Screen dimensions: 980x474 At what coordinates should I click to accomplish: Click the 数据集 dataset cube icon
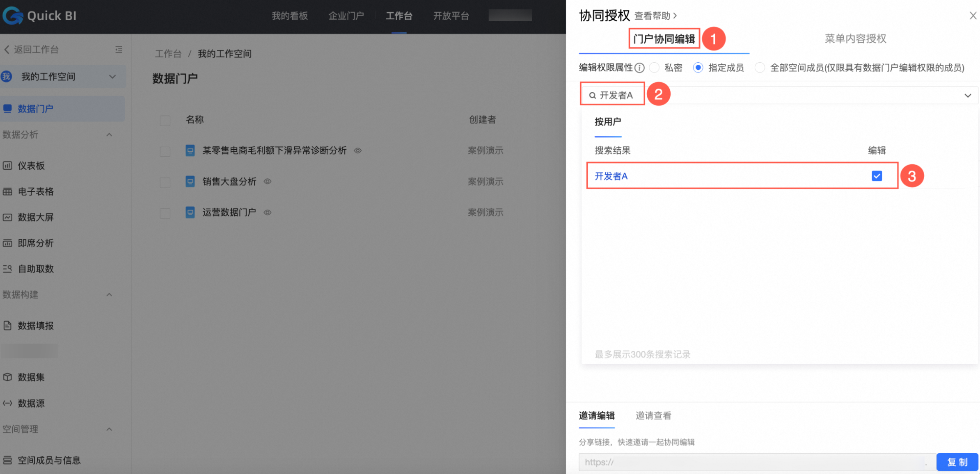(x=7, y=377)
